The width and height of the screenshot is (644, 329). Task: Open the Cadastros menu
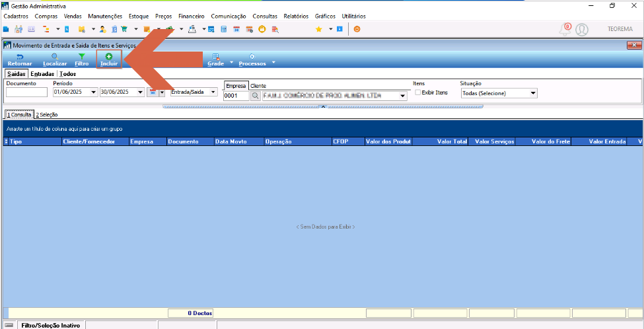pyautogui.click(x=16, y=17)
